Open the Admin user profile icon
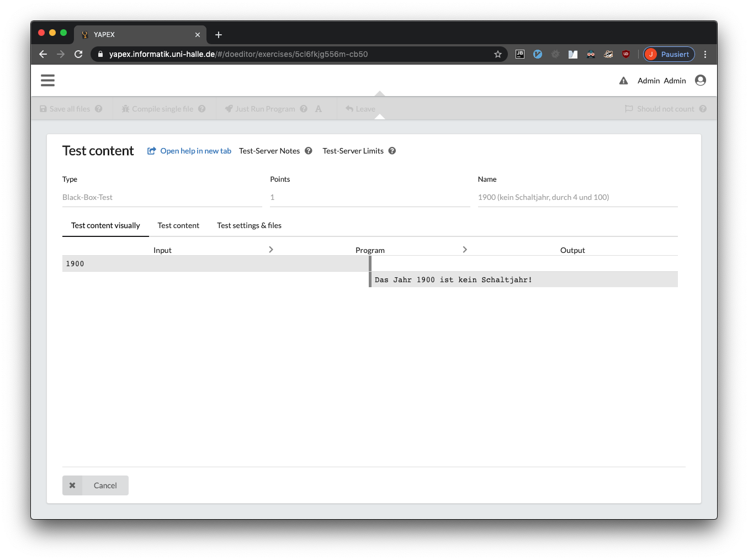Image resolution: width=748 pixels, height=560 pixels. pos(700,81)
